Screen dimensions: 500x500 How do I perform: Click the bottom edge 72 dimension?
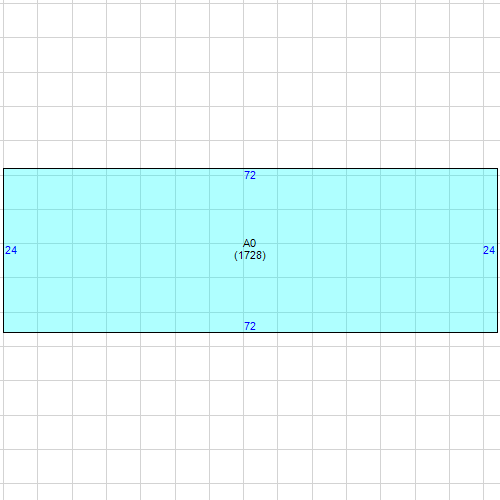(x=250, y=326)
